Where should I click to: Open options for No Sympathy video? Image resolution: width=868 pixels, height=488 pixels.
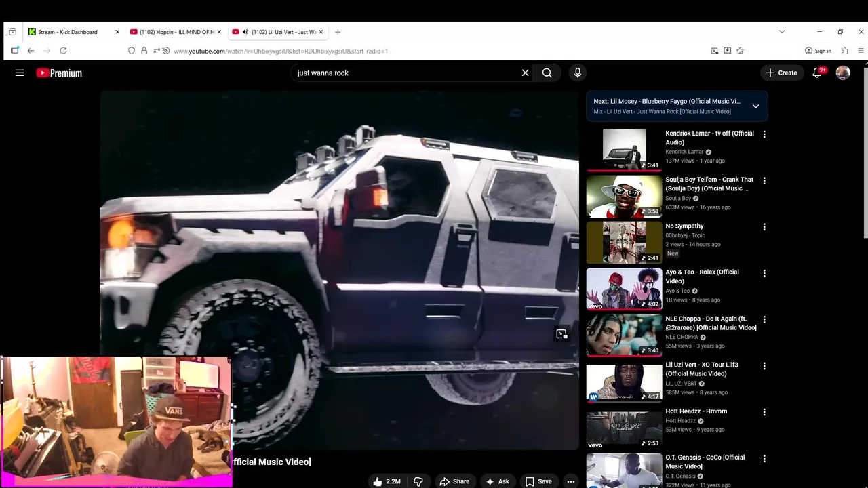pyautogui.click(x=764, y=227)
